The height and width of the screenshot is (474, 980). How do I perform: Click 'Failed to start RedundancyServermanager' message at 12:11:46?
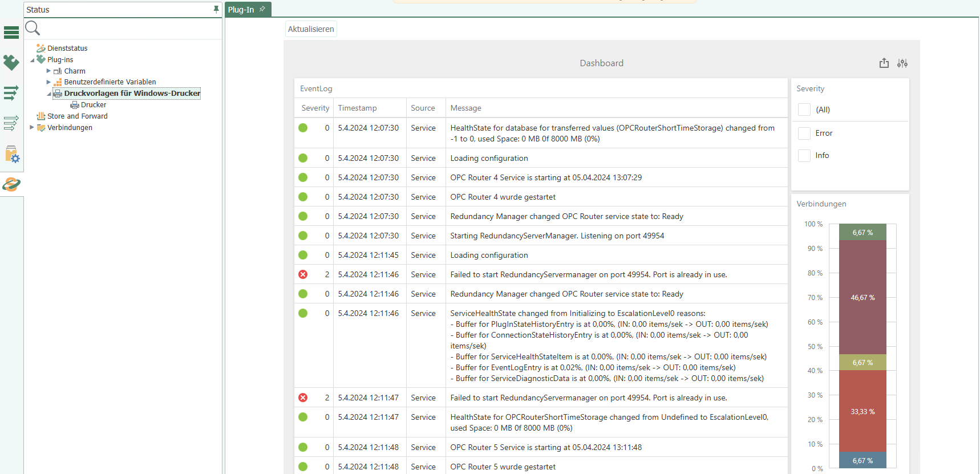[x=589, y=274]
